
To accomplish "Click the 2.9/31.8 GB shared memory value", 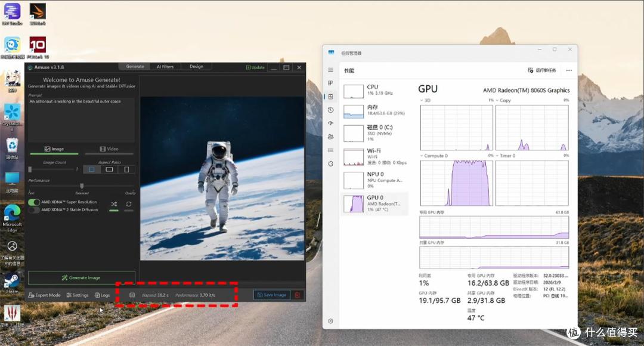I will pyautogui.click(x=486, y=301).
